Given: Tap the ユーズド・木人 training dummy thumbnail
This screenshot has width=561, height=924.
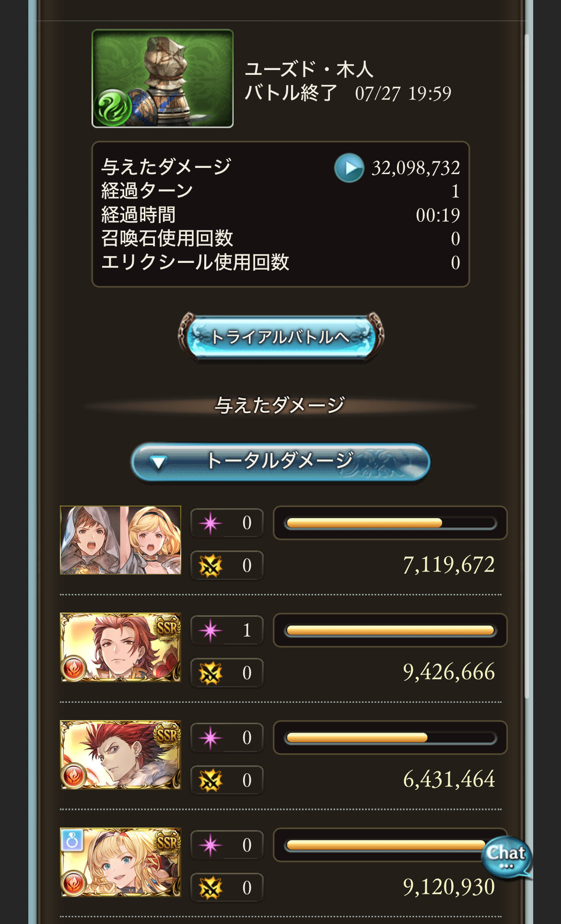Looking at the screenshot, I should 163,79.
